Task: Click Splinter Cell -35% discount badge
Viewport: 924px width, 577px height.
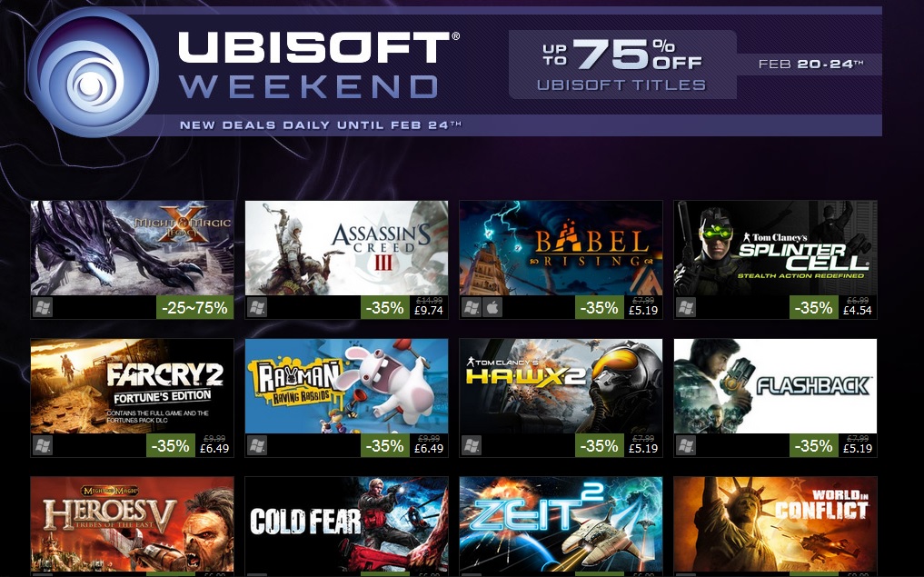Action: point(814,308)
